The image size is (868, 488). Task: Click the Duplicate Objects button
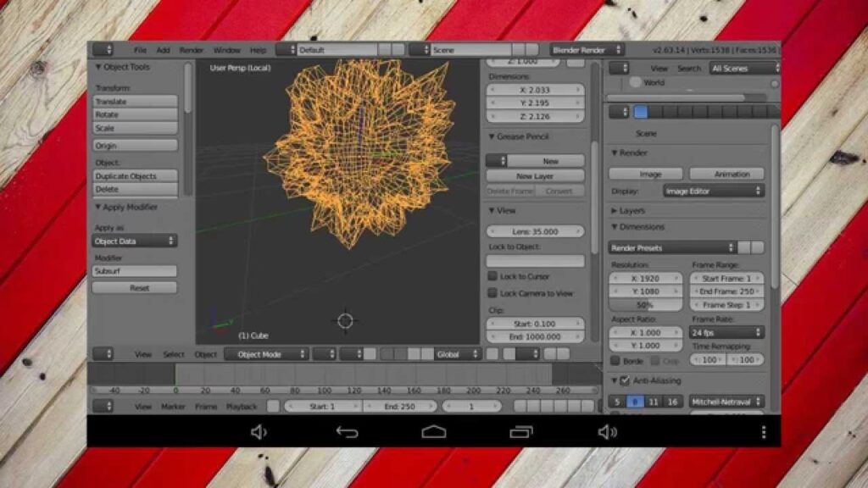(135, 176)
